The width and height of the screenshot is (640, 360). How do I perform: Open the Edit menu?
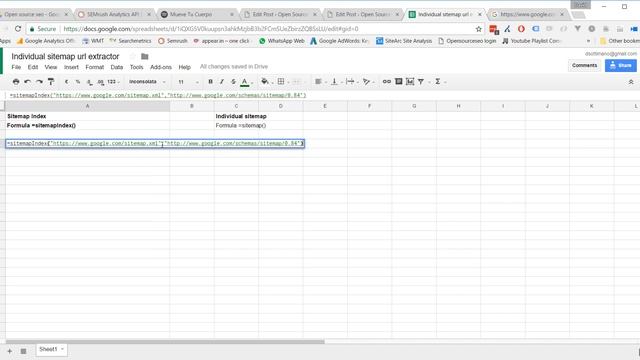pos(33,67)
